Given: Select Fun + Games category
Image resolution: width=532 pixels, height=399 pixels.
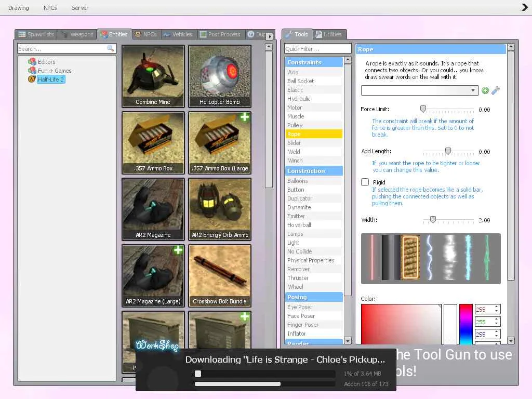Looking at the screenshot, I should pyautogui.click(x=54, y=71).
